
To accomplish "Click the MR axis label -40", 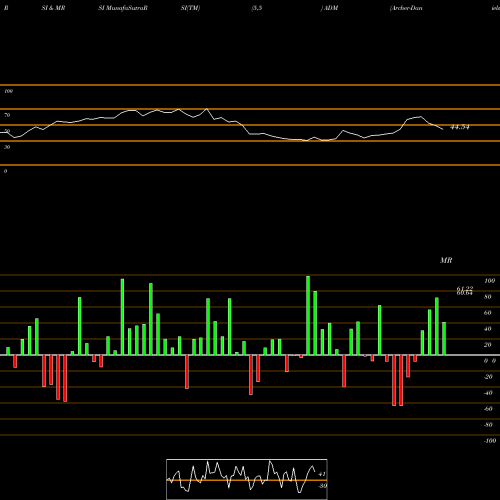I will (x=488, y=393).
